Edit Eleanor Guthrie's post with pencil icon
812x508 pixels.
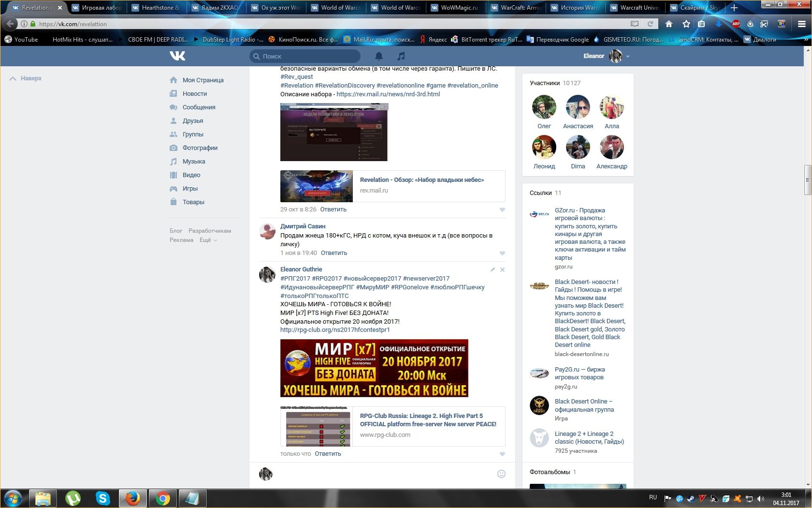click(x=492, y=270)
